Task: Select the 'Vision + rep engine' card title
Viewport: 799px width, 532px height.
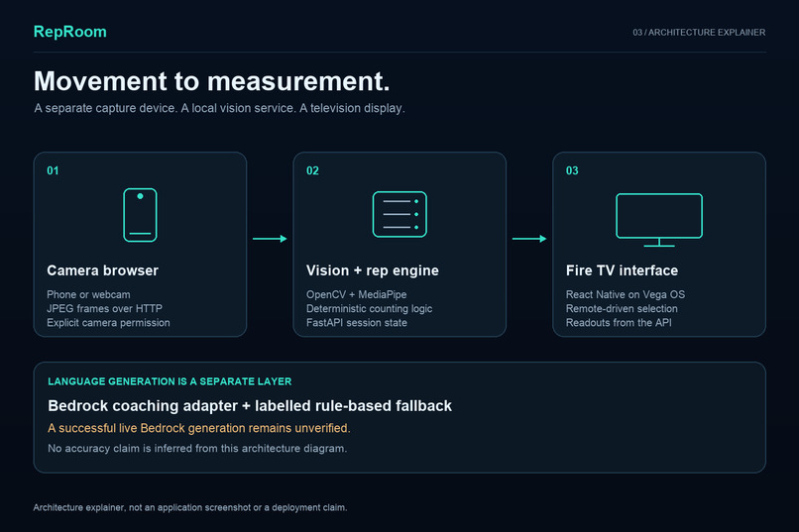Action: [x=372, y=270]
